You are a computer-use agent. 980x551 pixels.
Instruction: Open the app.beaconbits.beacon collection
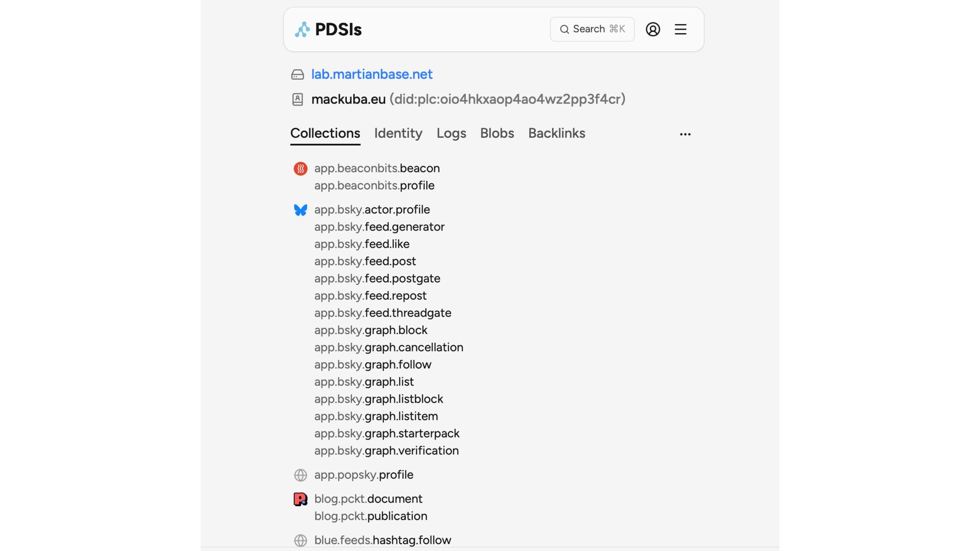click(x=377, y=168)
